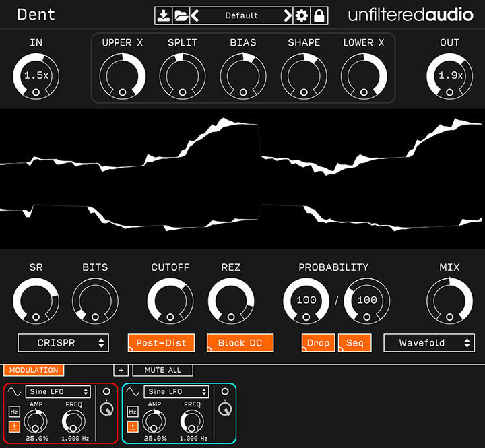Screen dimensions: 485x448
Task: Click the IN gain knob
Action: (36, 76)
